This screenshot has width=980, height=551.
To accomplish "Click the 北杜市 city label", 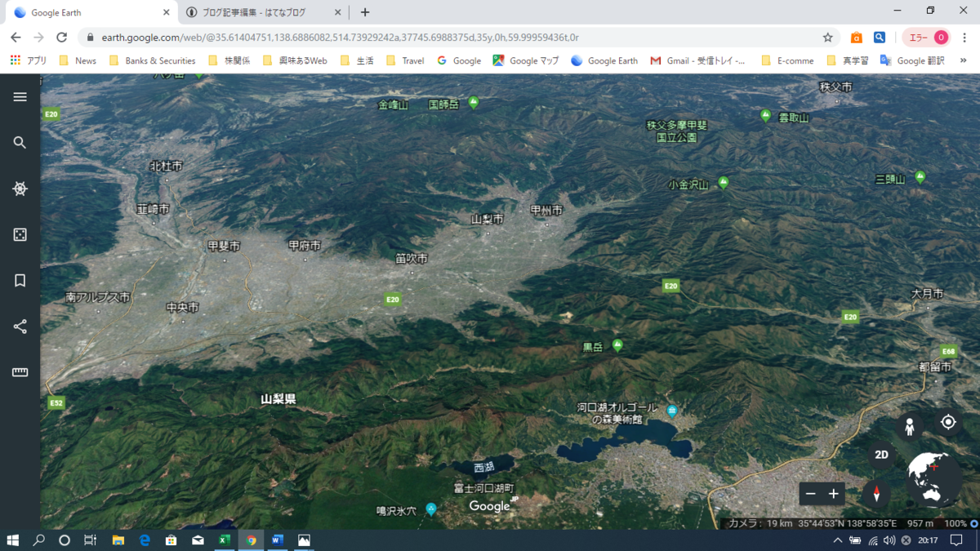I will tap(166, 166).
